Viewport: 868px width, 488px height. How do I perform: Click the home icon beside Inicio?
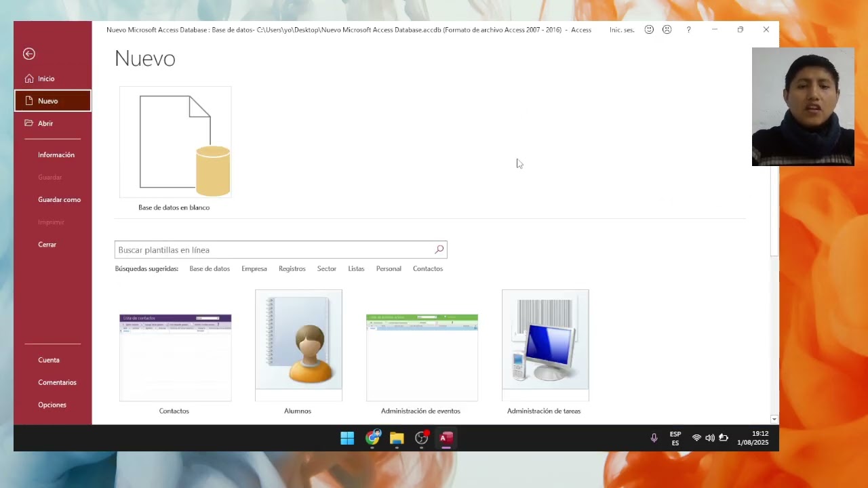[28, 79]
